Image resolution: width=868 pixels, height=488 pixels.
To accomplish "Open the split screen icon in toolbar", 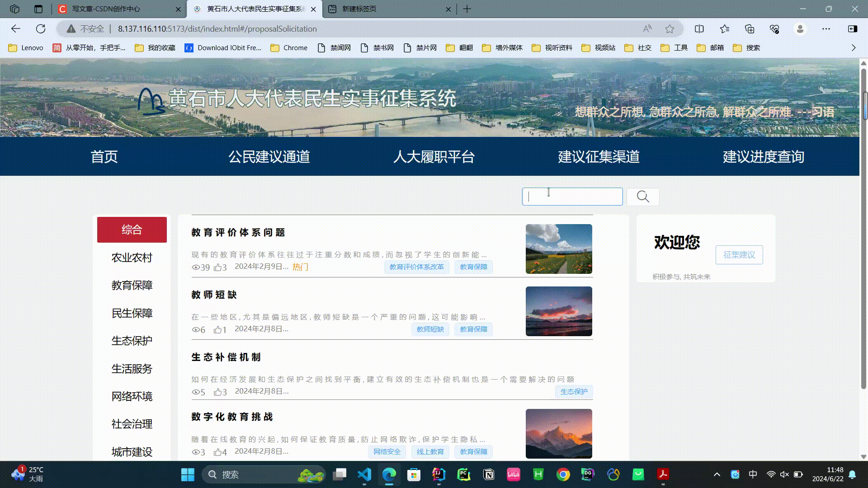I will click(x=699, y=29).
